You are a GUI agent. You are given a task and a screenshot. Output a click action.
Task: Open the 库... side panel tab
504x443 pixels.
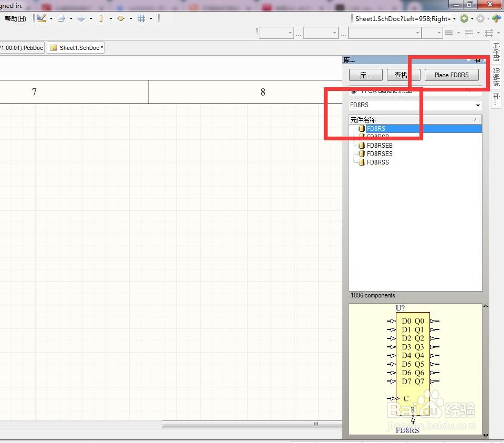496,100
